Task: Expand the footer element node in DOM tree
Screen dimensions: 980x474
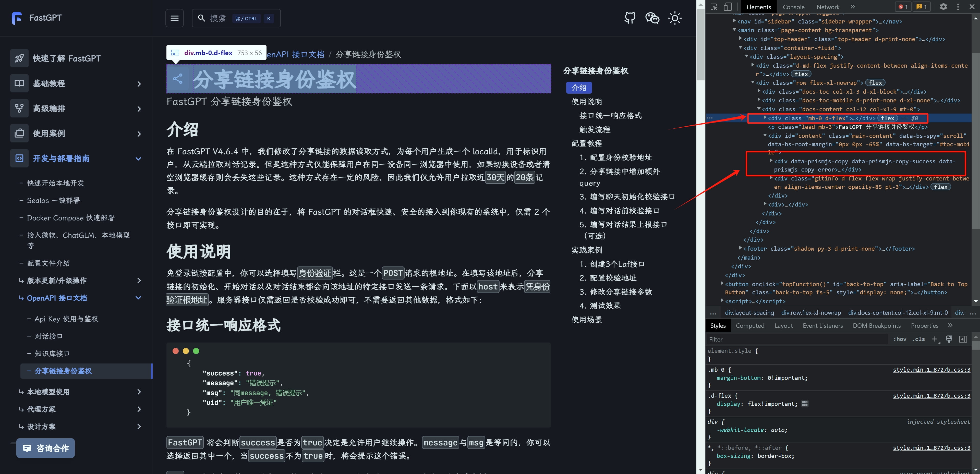Action: pyautogui.click(x=740, y=248)
